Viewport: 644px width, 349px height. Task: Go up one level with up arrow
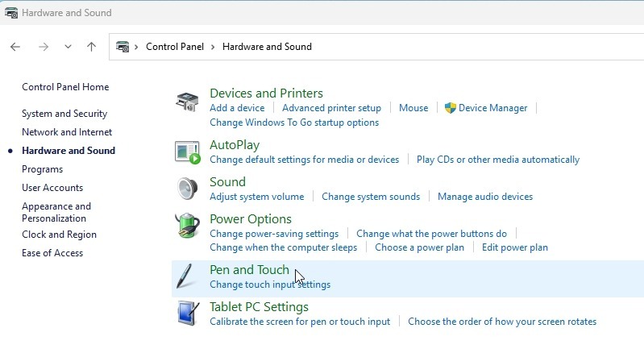91,47
